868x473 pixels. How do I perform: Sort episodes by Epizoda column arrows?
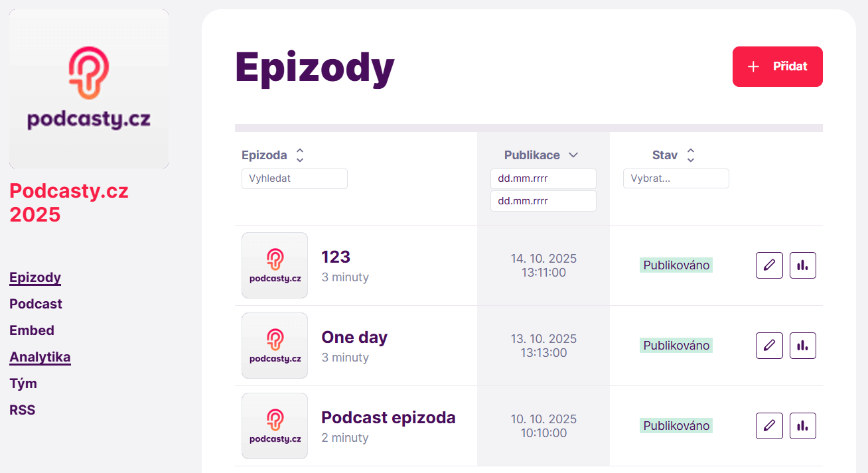[x=300, y=155]
